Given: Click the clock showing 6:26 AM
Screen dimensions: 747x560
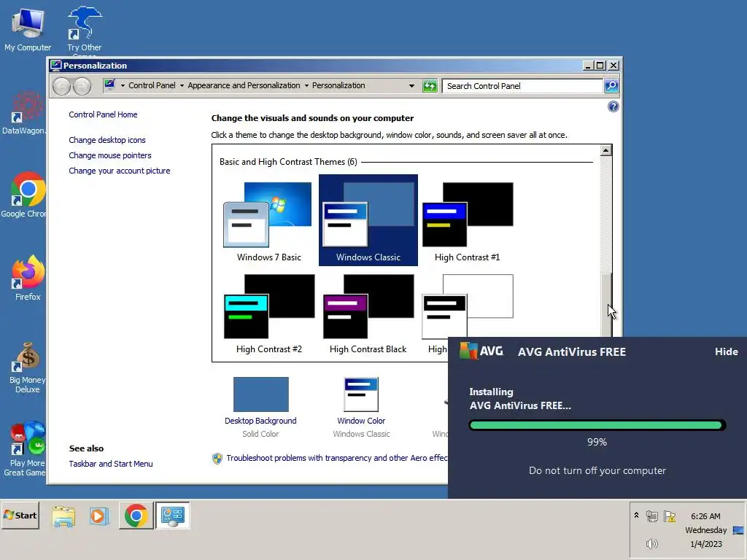Looking at the screenshot, I should tap(705, 516).
